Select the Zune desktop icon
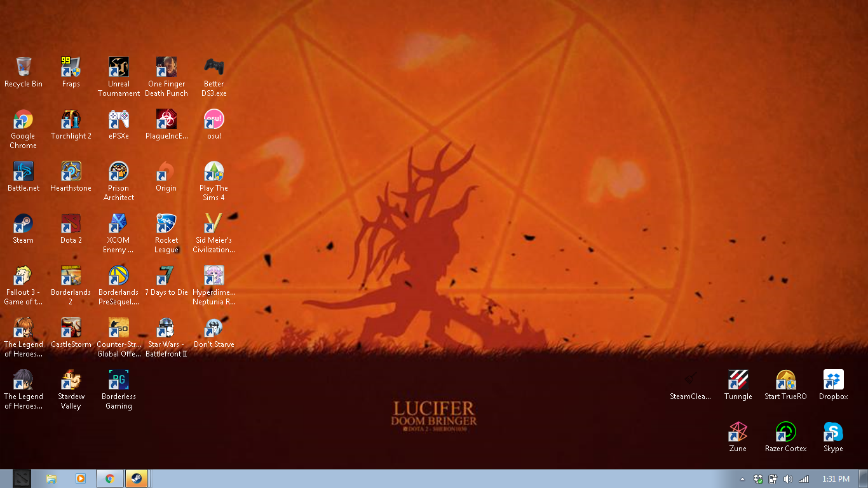Image resolution: width=868 pixels, height=488 pixels. (x=738, y=431)
